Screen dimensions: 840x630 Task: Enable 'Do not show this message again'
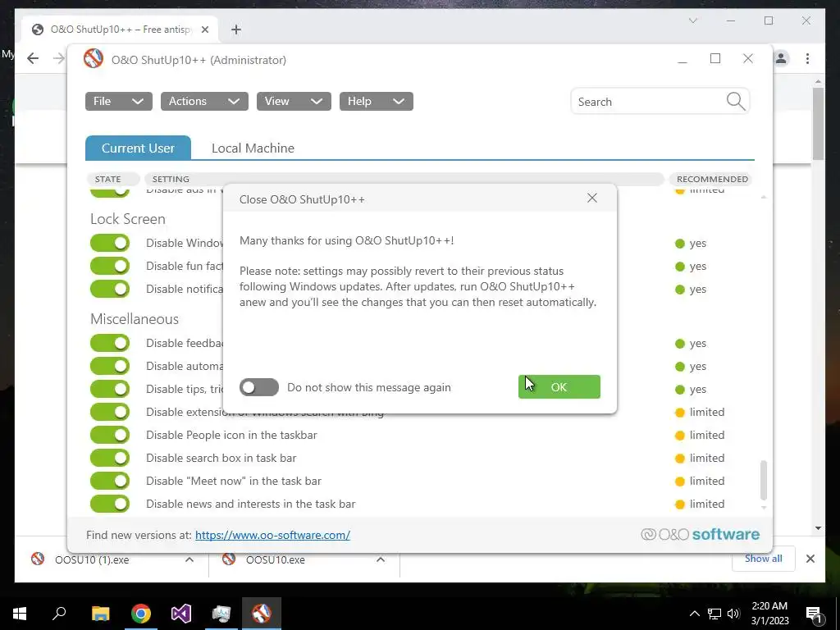(x=258, y=387)
